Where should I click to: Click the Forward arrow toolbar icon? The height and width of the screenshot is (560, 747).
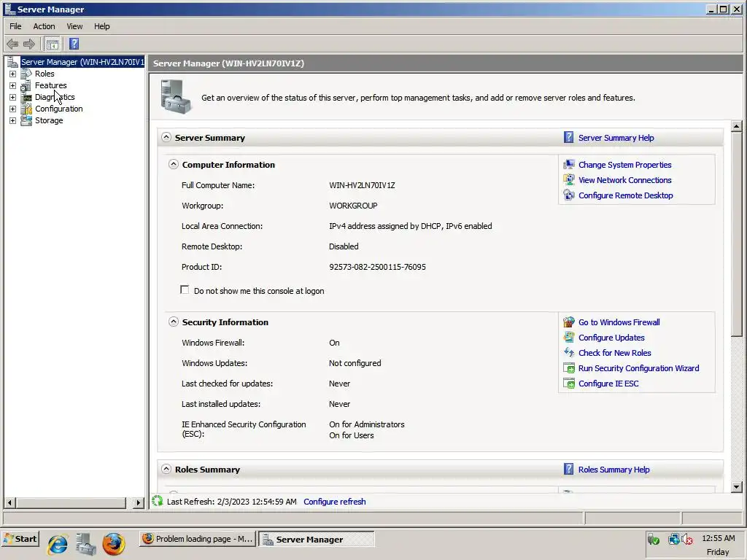click(x=29, y=44)
